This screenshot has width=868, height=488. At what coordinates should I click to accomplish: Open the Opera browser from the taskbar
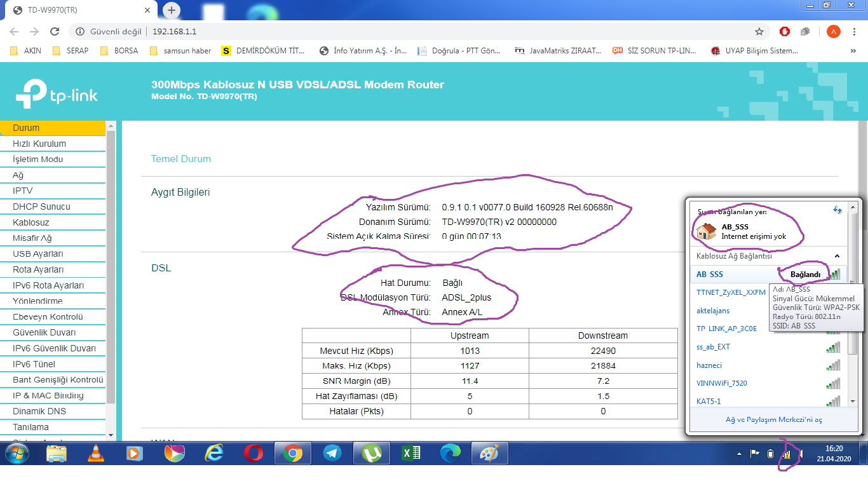[x=253, y=453]
